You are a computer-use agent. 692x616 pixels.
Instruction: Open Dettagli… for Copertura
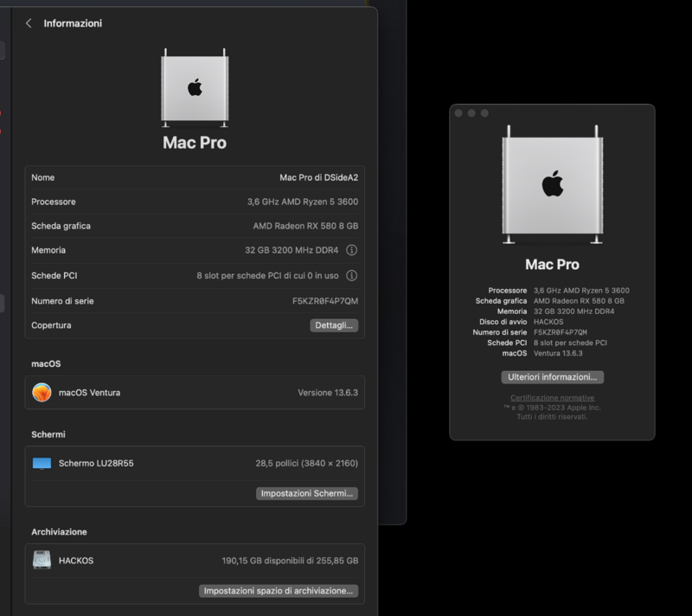click(334, 325)
